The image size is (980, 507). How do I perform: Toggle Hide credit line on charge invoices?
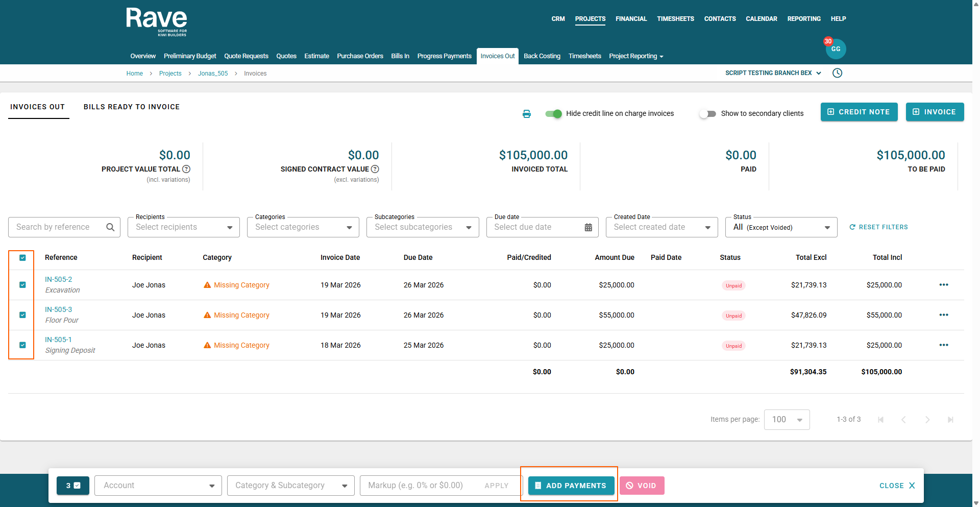click(553, 114)
